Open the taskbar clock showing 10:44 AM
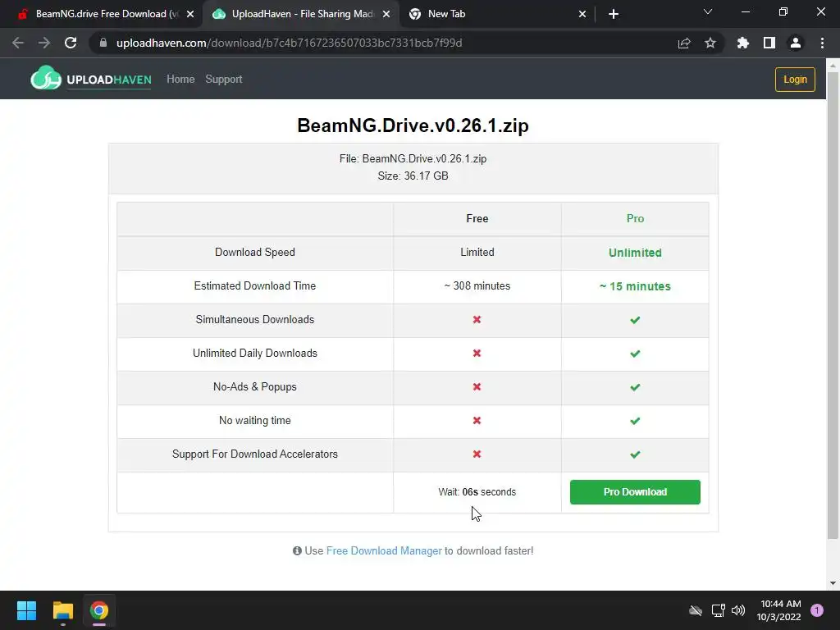 click(x=779, y=610)
